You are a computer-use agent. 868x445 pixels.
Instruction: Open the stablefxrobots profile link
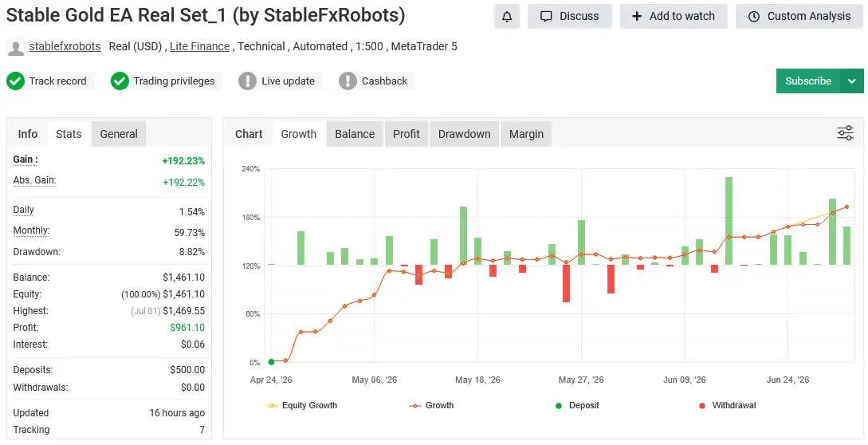click(65, 46)
